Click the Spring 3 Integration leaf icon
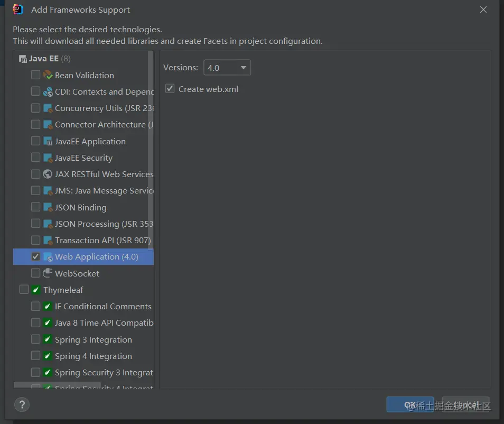The image size is (504, 424). coord(48,339)
